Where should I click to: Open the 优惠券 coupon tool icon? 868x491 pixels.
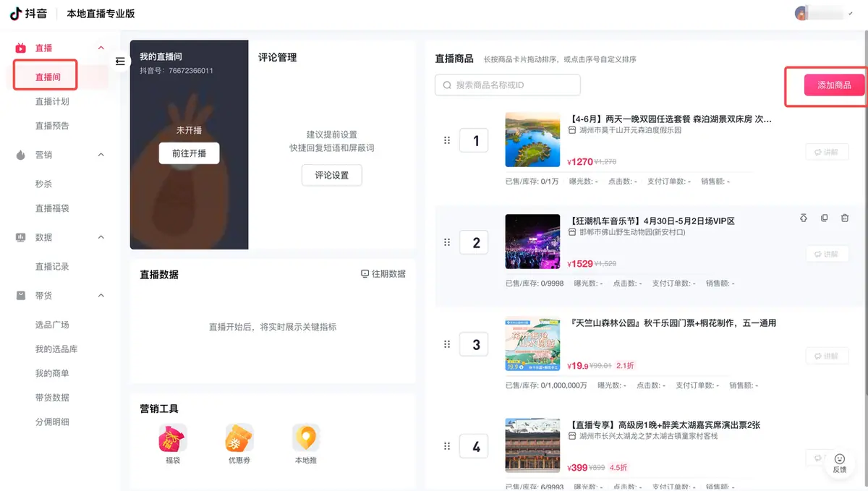(239, 438)
